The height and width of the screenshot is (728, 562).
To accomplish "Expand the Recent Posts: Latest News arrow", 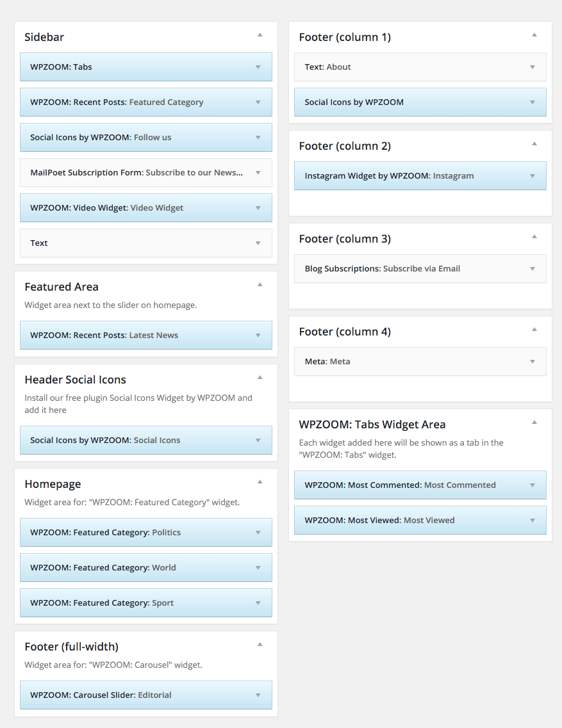I will 258,336.
